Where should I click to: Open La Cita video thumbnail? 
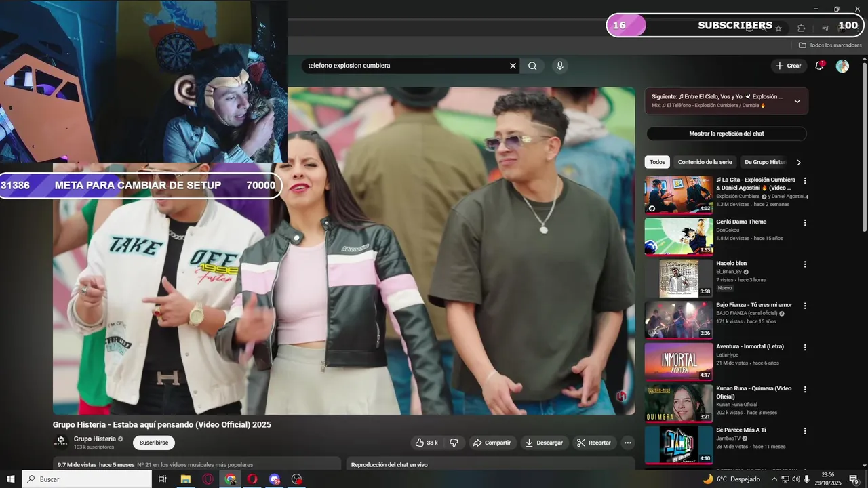pyautogui.click(x=679, y=195)
